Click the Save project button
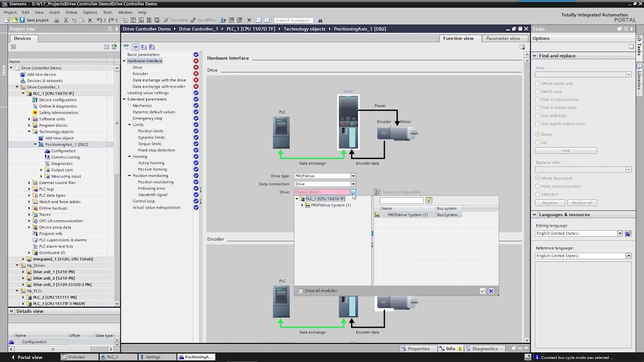Image resolution: width=644 pixels, height=362 pixels. [x=34, y=20]
